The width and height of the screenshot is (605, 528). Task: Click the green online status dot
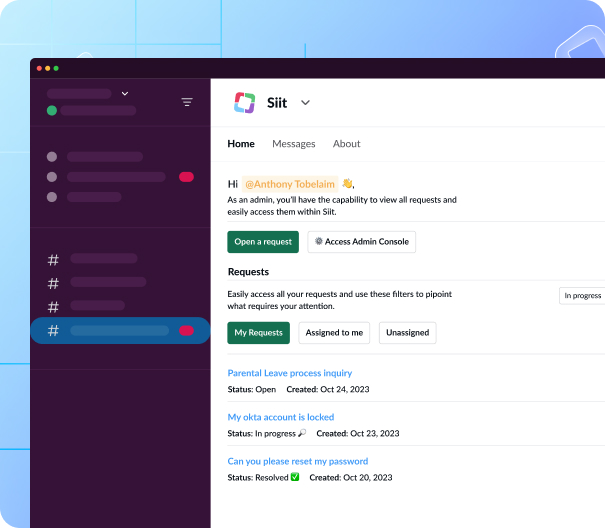point(52,111)
